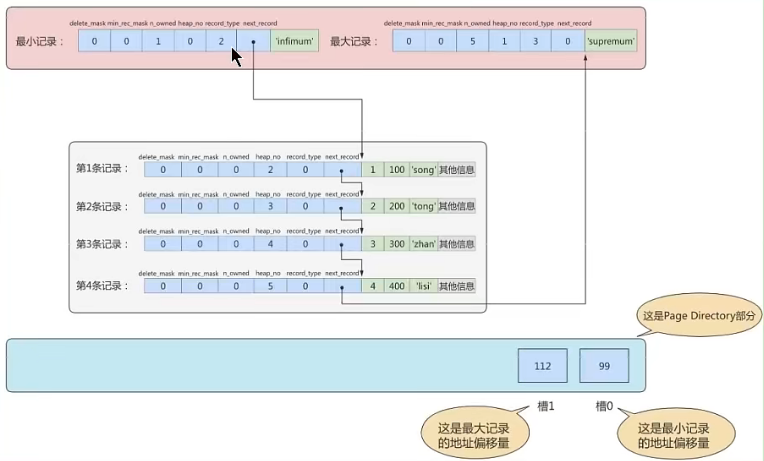Click record_type value 3 in 最大记录 row

[x=535, y=41]
